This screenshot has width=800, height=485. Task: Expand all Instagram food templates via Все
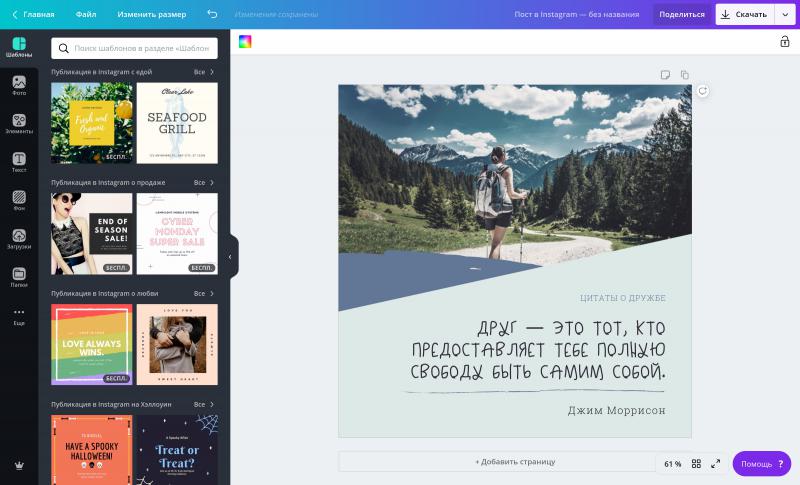pos(204,72)
